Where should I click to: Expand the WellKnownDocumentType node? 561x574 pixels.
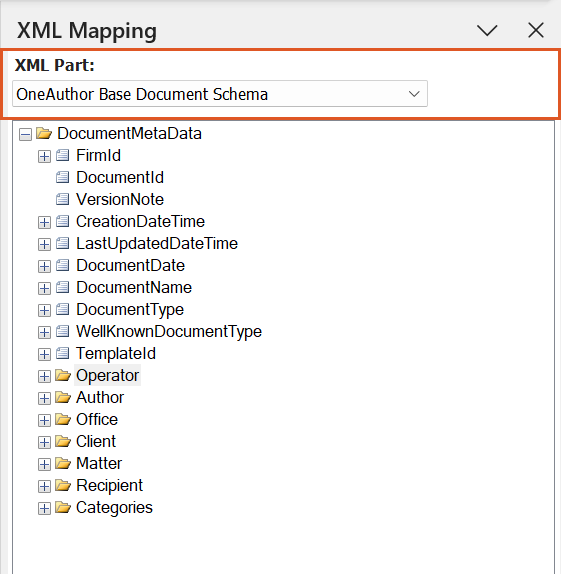pyautogui.click(x=44, y=332)
